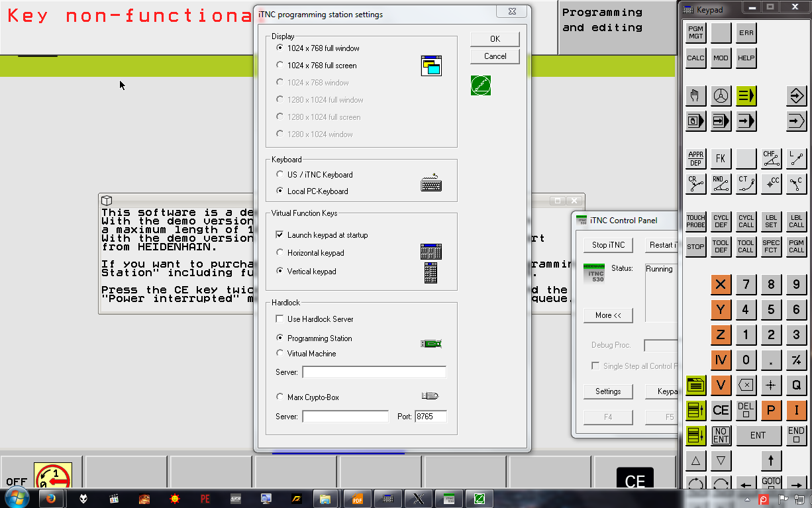Select 1024 x 768 full screen option
812x508 pixels.
pos(316,66)
